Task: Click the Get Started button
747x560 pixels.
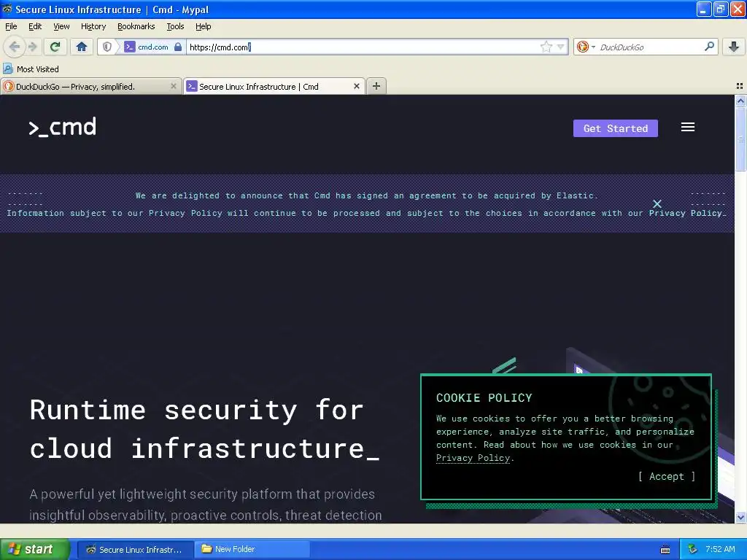Action: point(616,128)
